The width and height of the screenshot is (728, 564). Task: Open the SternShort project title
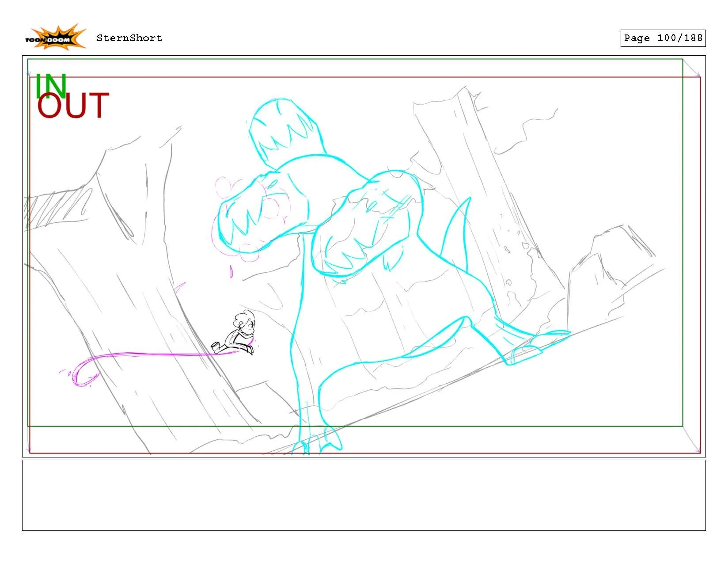pyautogui.click(x=129, y=38)
